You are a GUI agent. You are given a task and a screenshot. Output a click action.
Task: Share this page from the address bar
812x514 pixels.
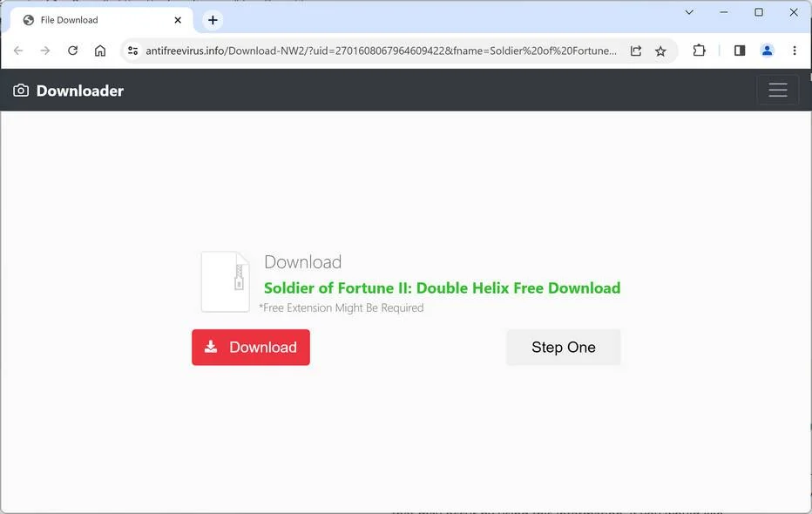point(636,51)
